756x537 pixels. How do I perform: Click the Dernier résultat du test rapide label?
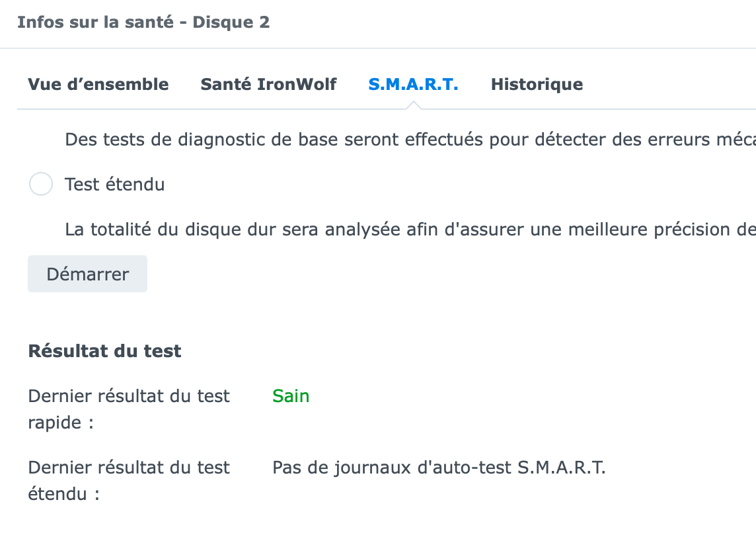pyautogui.click(x=129, y=409)
